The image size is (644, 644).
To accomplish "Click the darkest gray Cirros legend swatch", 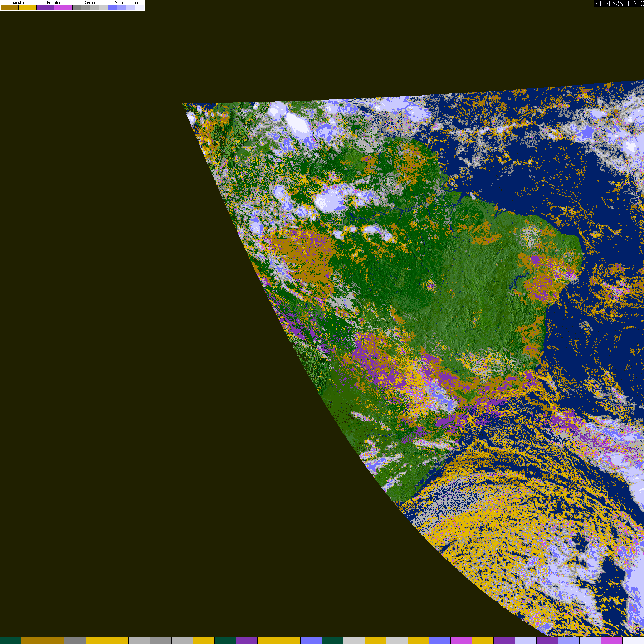I will pos(77,7).
